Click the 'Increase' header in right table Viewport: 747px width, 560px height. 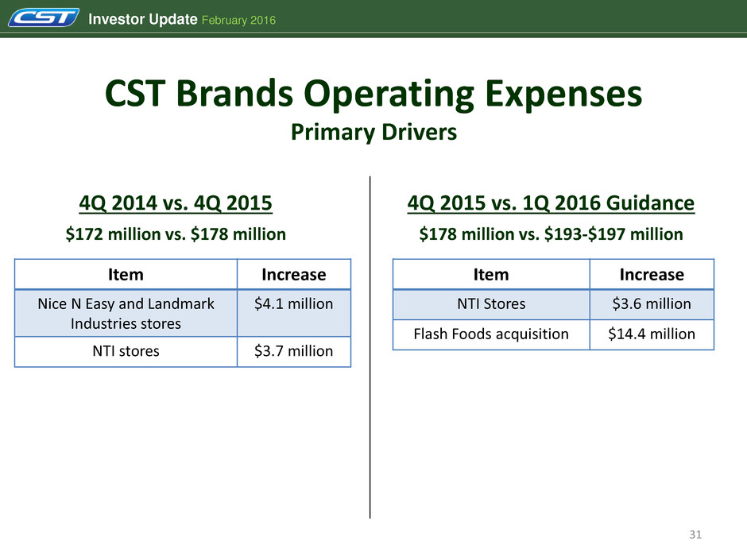click(652, 274)
